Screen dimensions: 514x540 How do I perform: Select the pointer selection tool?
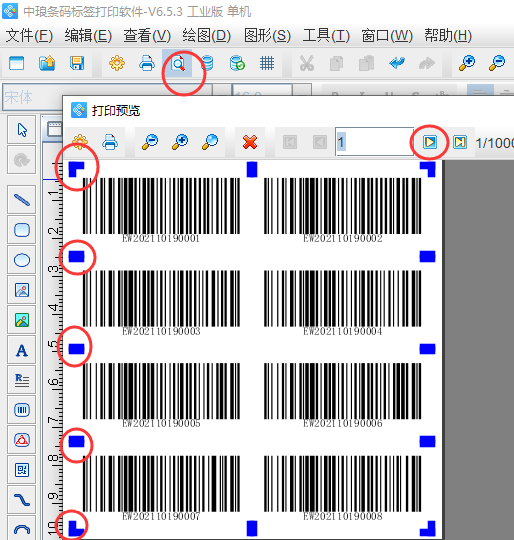22,130
